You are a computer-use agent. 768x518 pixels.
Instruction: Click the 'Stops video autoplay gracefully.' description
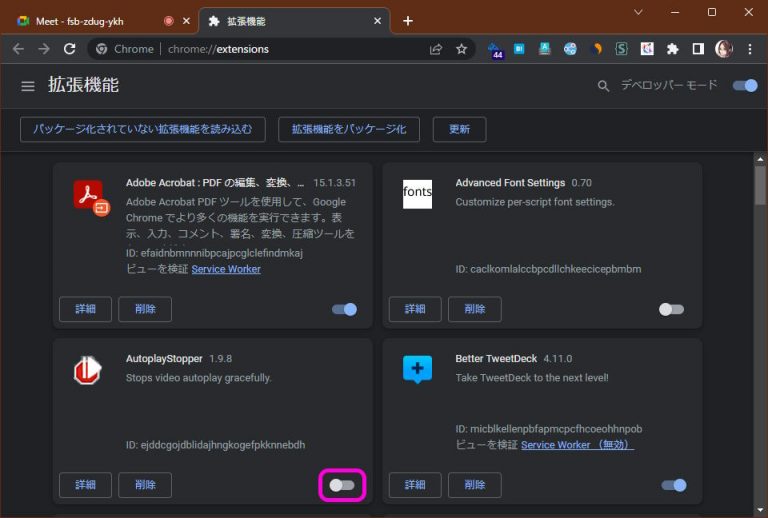[198, 378]
